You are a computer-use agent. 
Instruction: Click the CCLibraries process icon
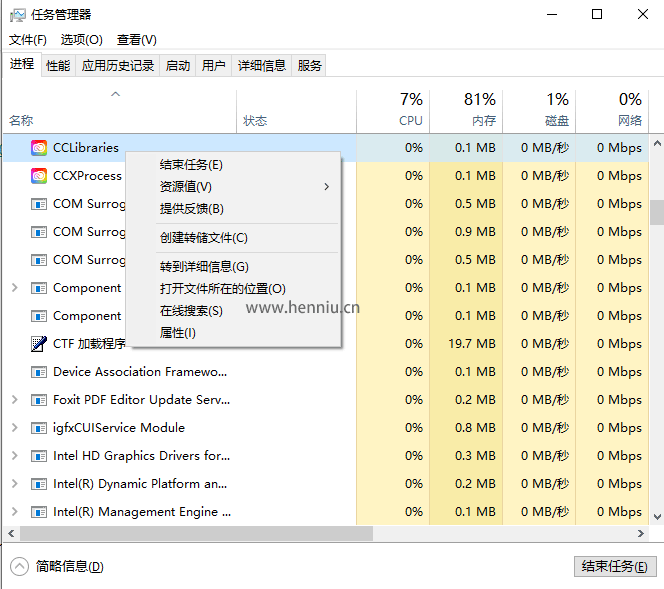[39, 148]
